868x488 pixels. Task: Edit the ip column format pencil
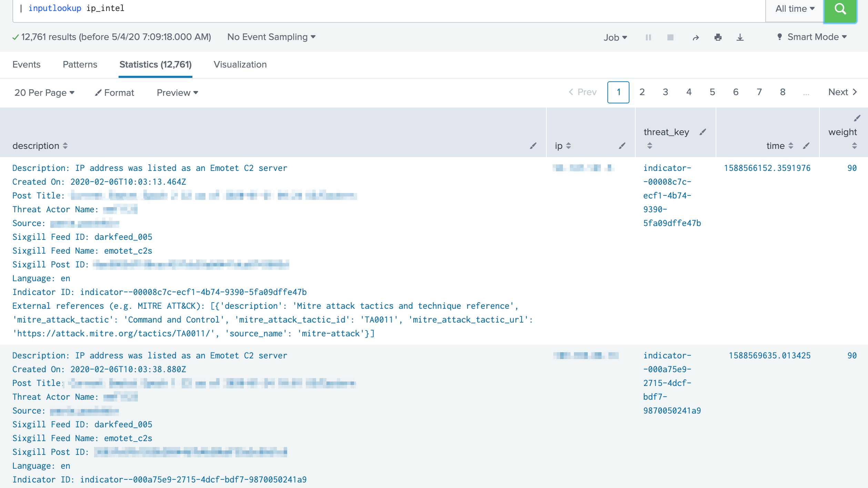[x=622, y=146]
